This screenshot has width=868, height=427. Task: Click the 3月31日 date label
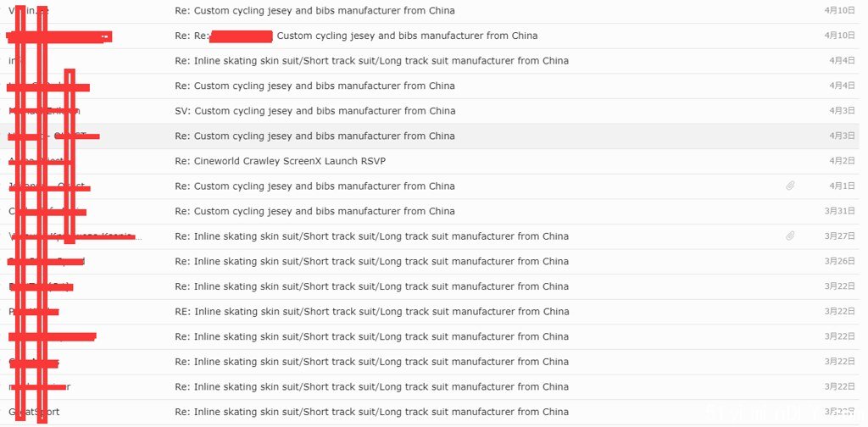pyautogui.click(x=840, y=211)
